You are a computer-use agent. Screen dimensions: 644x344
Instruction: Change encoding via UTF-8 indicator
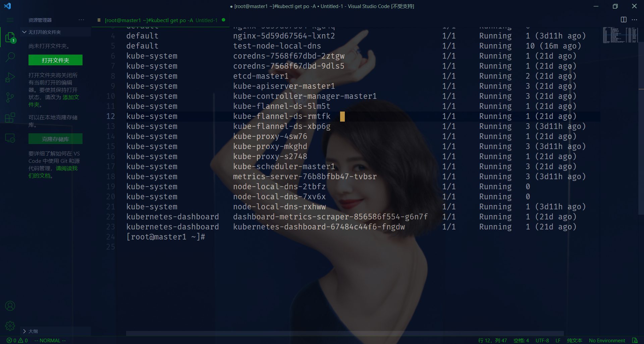click(x=542, y=340)
